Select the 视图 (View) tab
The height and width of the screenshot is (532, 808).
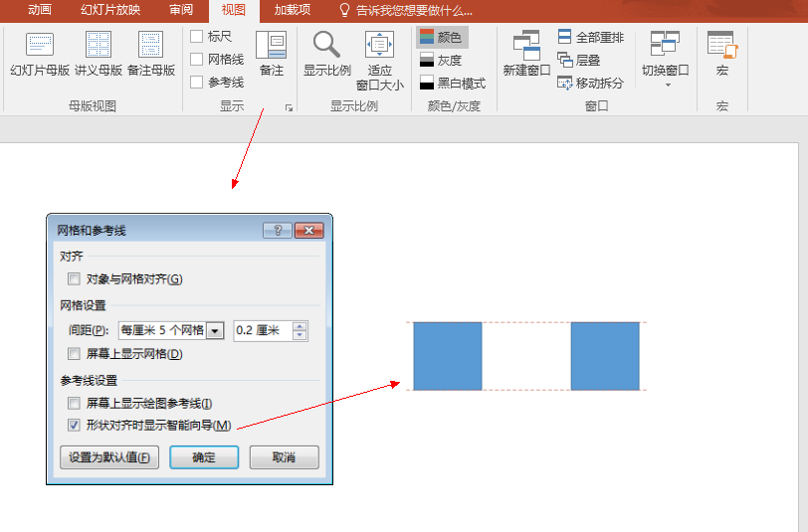pos(234,10)
